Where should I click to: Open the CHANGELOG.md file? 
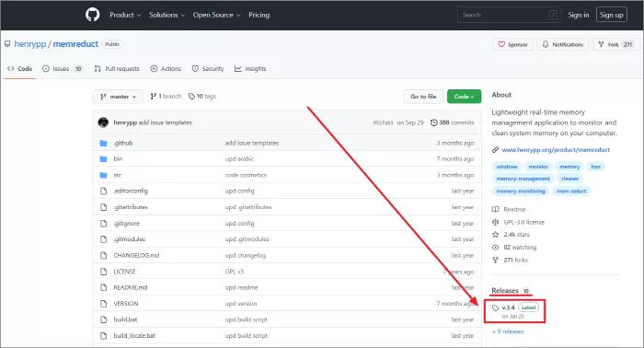[x=136, y=255]
